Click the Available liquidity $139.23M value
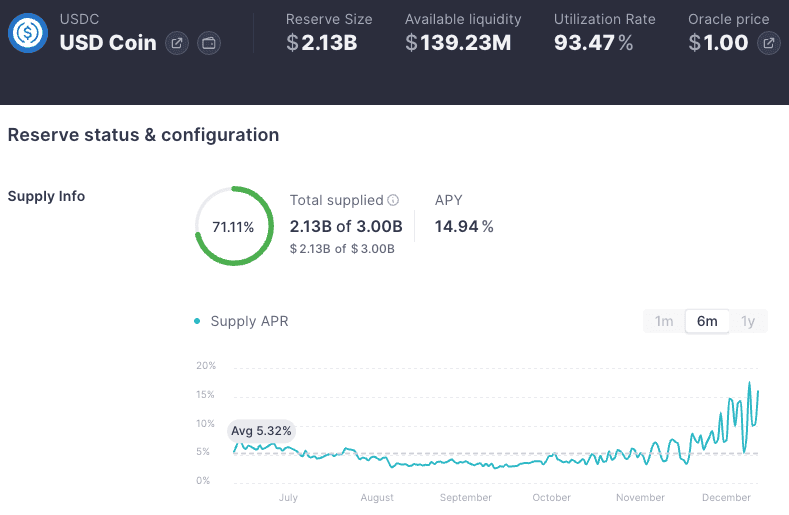Image resolution: width=789 pixels, height=515 pixels. tap(458, 42)
